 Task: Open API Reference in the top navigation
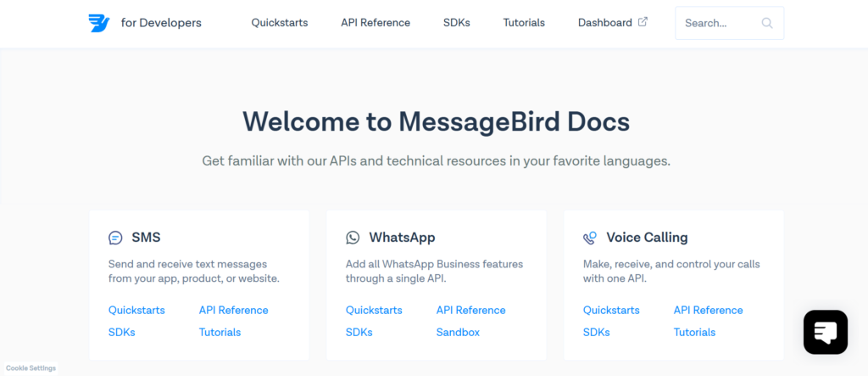tap(376, 23)
